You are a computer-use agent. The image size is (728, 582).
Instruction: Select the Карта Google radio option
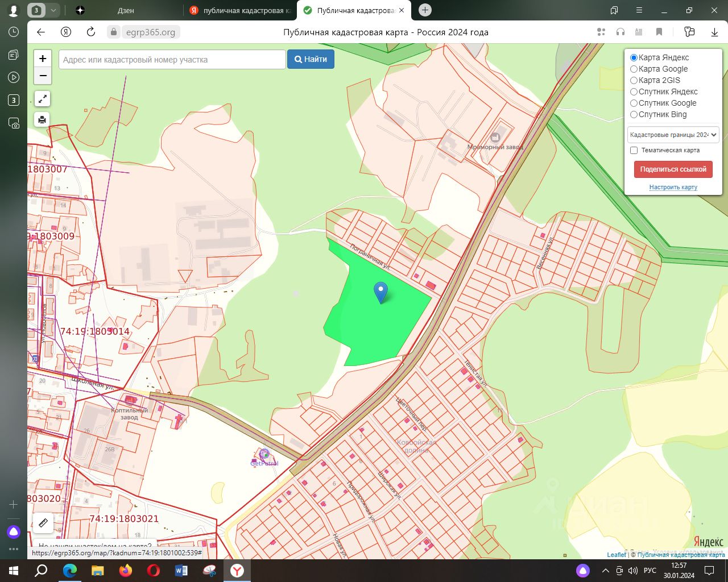coord(634,69)
